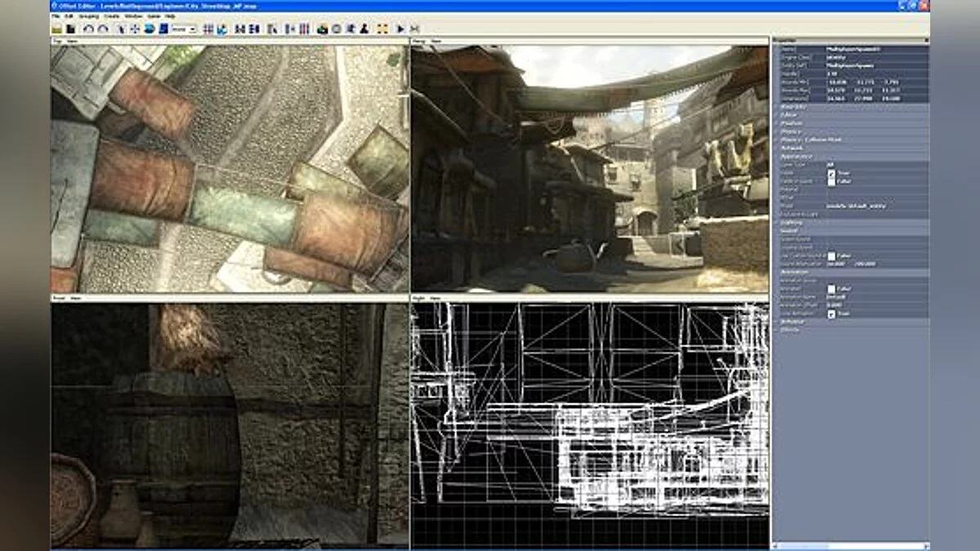This screenshot has height=551, width=980.
Task: Select the four-arrow move tool
Action: coord(136,29)
